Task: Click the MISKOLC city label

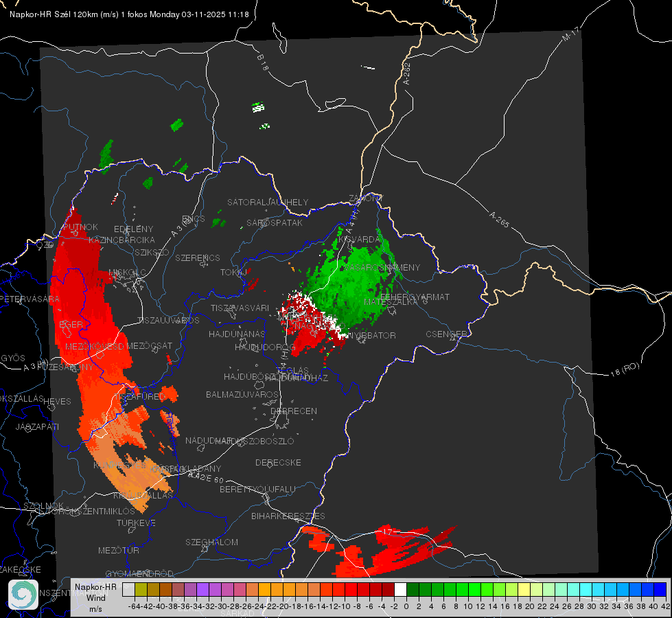Action: (x=127, y=273)
